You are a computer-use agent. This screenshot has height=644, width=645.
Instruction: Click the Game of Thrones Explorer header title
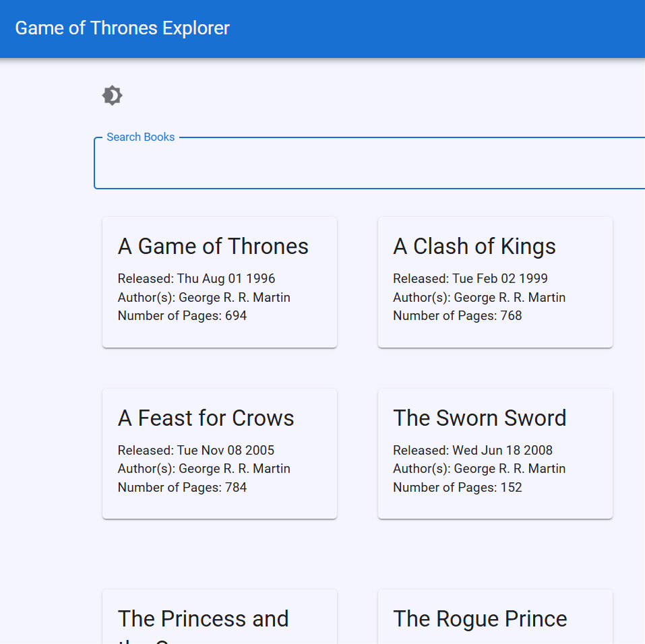click(122, 28)
